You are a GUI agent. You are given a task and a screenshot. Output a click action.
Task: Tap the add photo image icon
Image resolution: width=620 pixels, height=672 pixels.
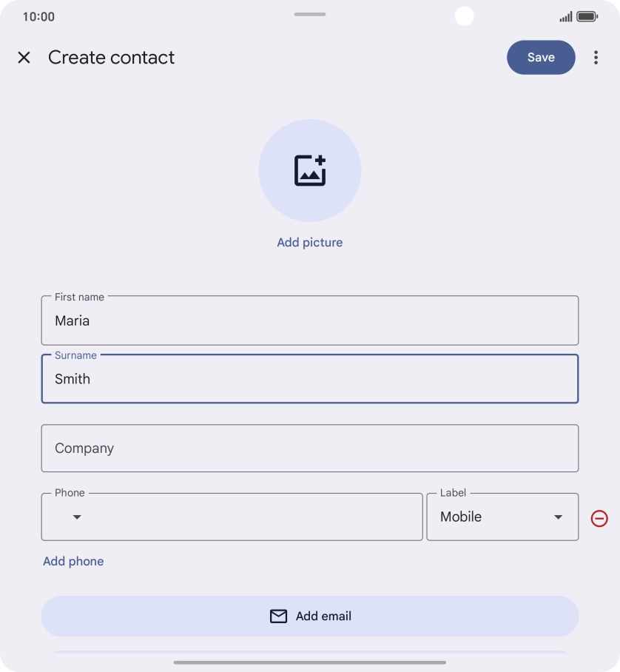pyautogui.click(x=310, y=170)
